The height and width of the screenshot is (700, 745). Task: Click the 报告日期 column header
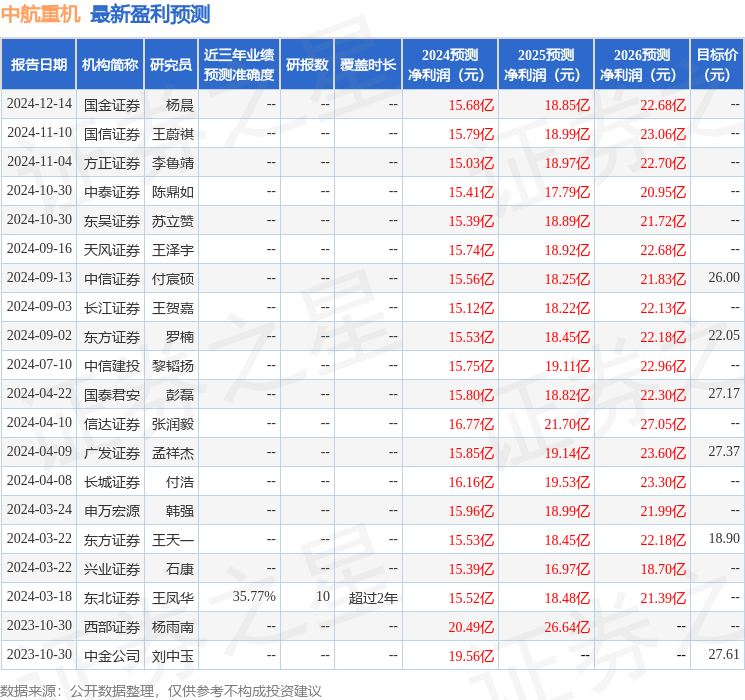38,65
